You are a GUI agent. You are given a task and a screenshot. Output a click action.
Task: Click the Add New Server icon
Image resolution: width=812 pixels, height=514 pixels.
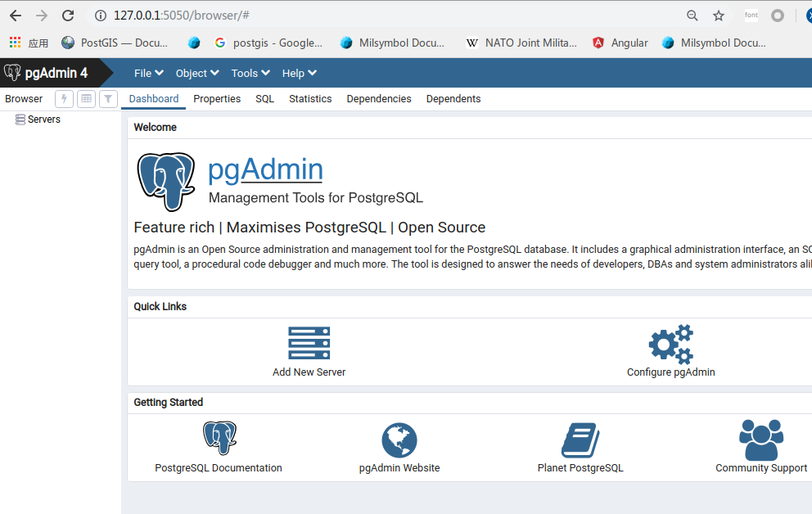tap(309, 343)
